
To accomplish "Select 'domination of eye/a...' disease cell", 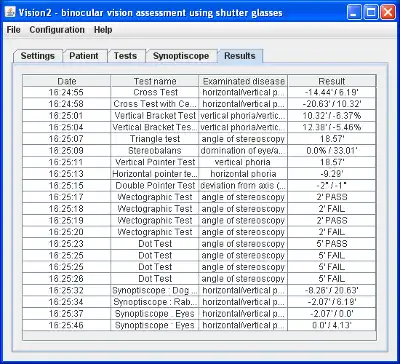I will click(244, 151).
